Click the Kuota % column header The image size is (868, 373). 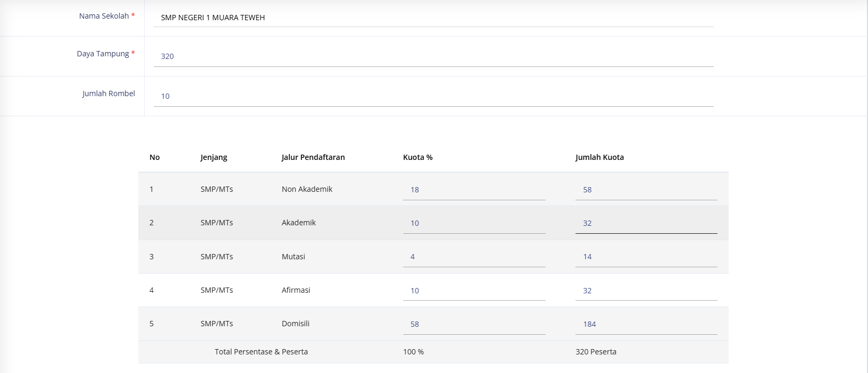418,157
